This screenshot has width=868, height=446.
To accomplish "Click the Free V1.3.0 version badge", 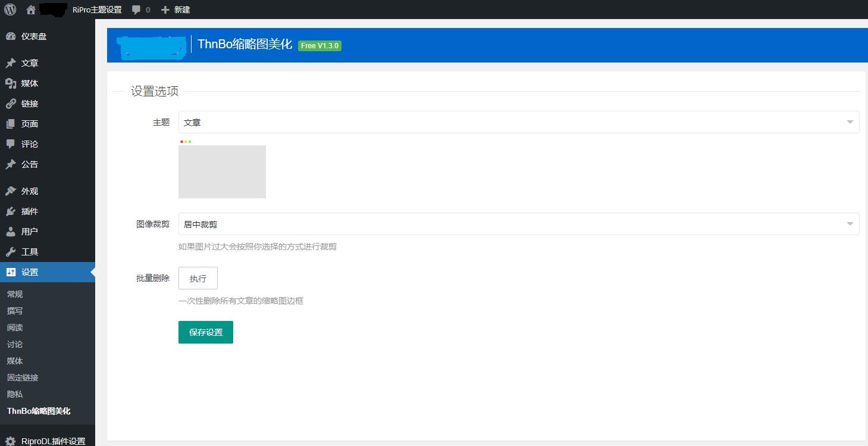I will click(x=319, y=46).
